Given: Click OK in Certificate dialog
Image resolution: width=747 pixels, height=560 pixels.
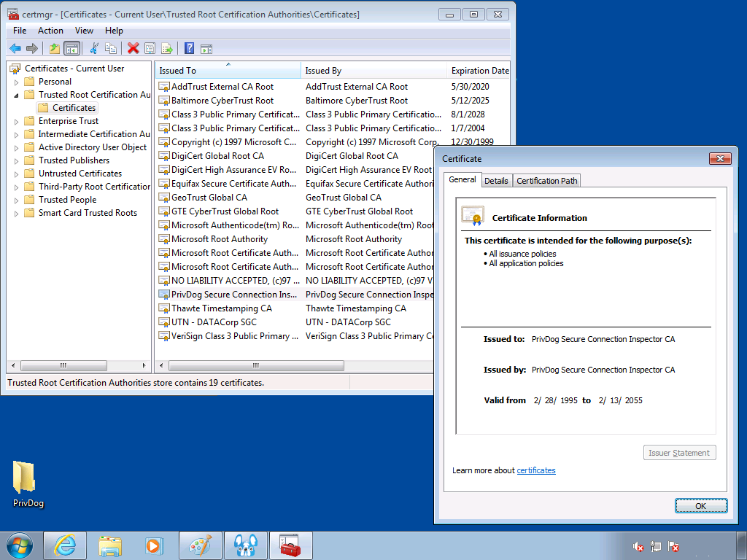Looking at the screenshot, I should tap(701, 506).
